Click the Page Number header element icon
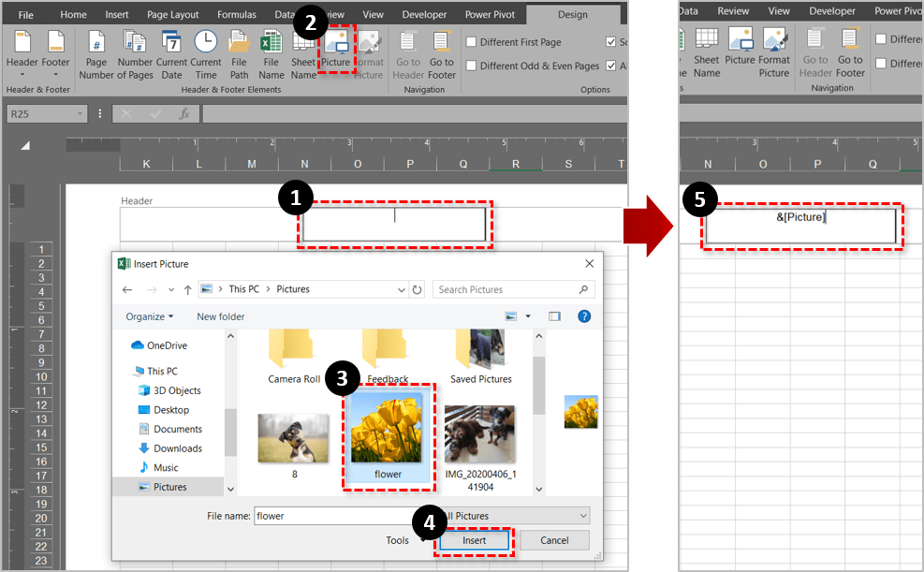The width and height of the screenshot is (924, 572). click(95, 53)
